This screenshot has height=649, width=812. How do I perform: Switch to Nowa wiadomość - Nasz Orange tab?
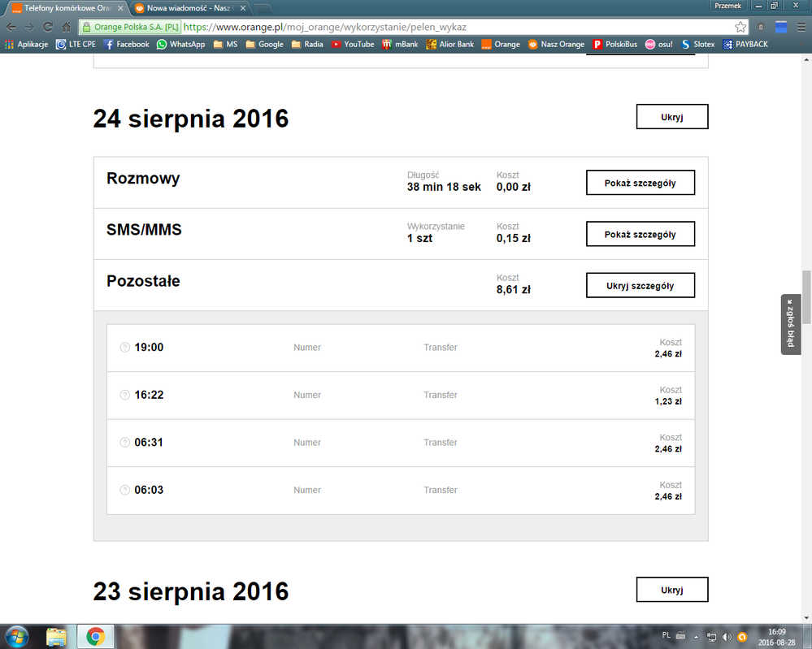point(189,8)
